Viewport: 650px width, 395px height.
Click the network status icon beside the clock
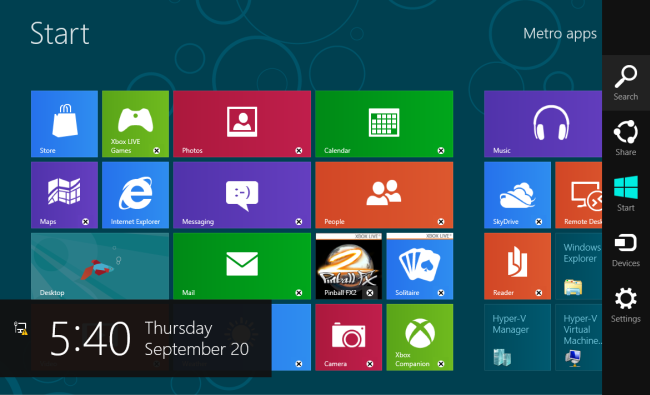(20, 328)
